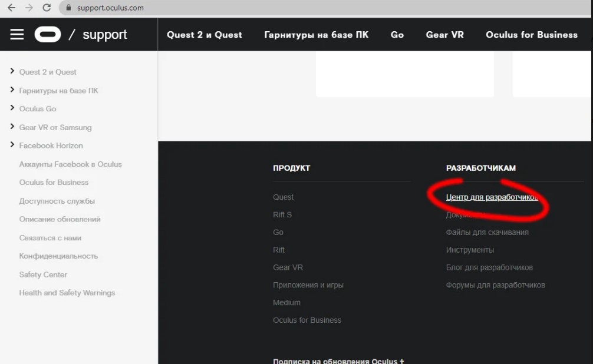
Task: Click the browser forward arrow
Action: pyautogui.click(x=29, y=8)
